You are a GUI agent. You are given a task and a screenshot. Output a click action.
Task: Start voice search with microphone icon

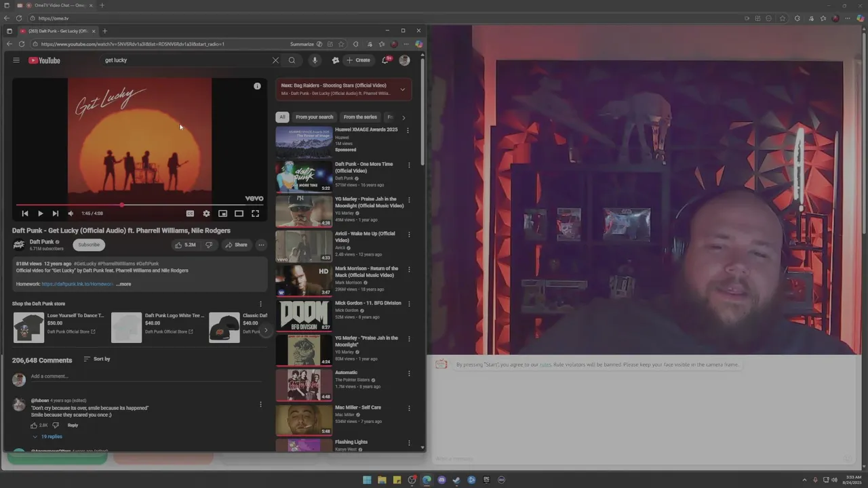[315, 60]
